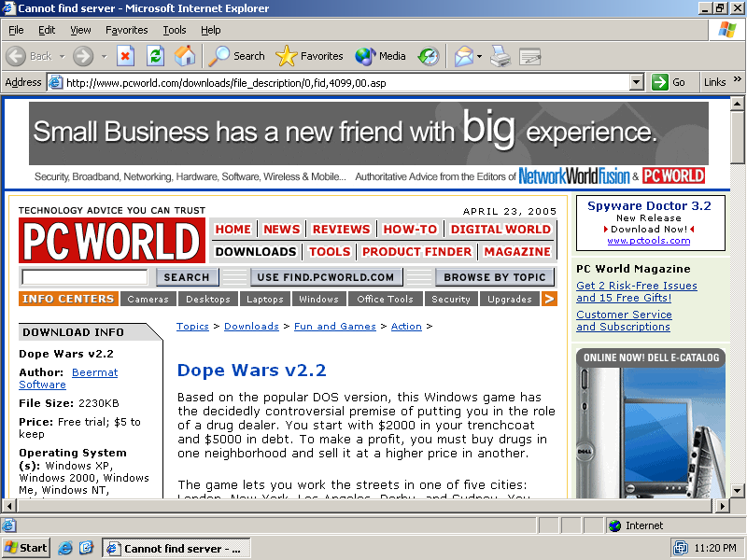747x560 pixels.
Task: Open the NEWS nav tab
Action: [282, 229]
